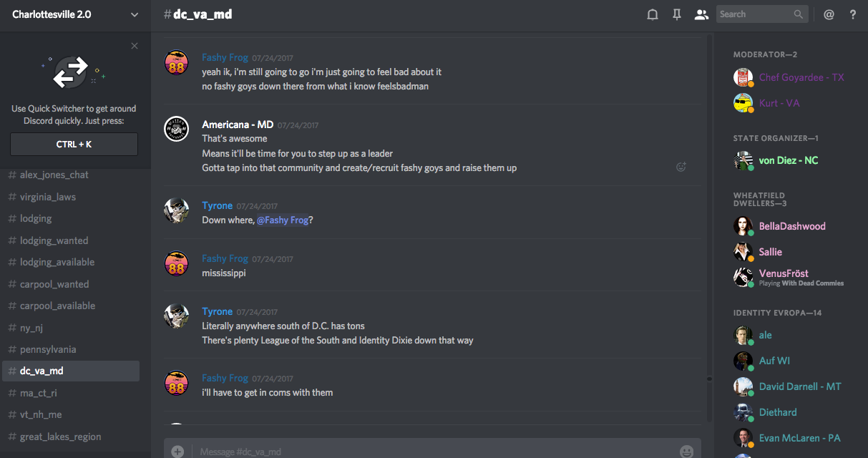
Task: Close the Quick Switcher tip
Action: point(135,46)
